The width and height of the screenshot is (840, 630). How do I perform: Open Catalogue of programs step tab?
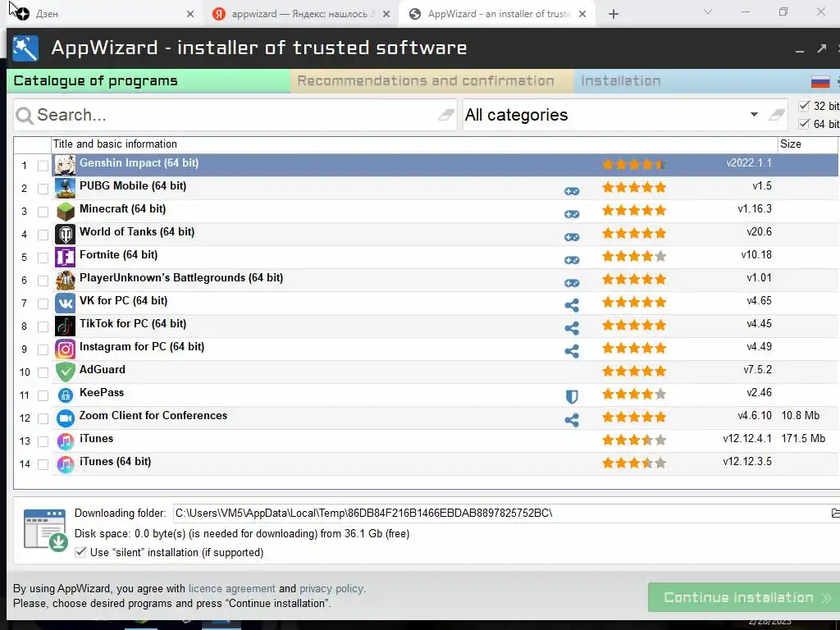point(148,81)
